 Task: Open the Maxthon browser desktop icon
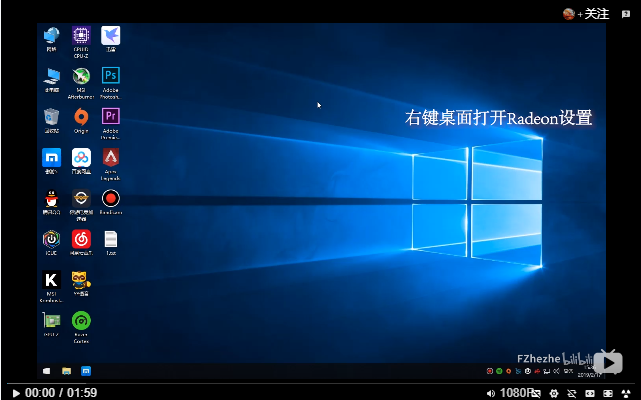[x=52, y=161]
